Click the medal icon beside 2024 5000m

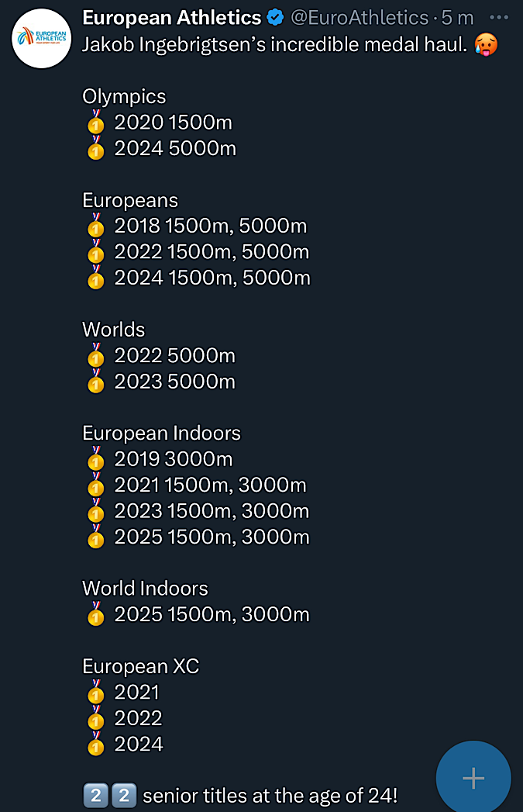(96, 148)
